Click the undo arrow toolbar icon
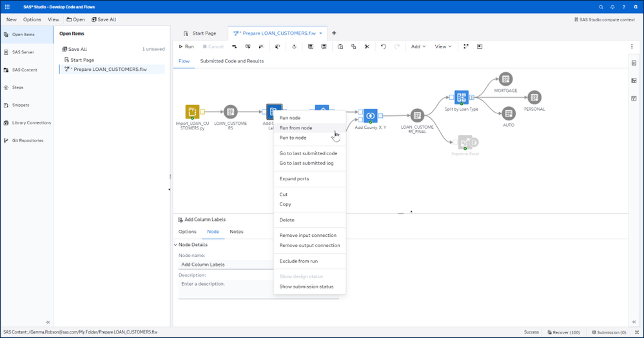Image resolution: width=644 pixels, height=338 pixels. (x=383, y=47)
